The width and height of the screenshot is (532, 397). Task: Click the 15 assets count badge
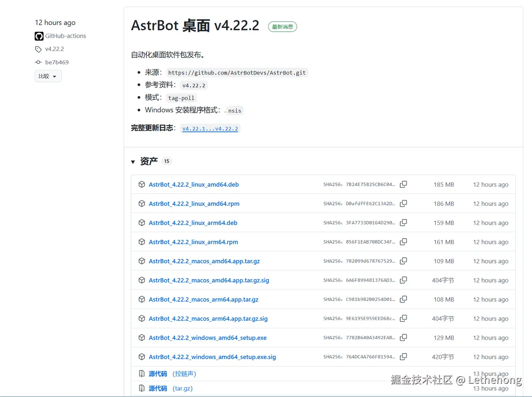pyautogui.click(x=167, y=161)
